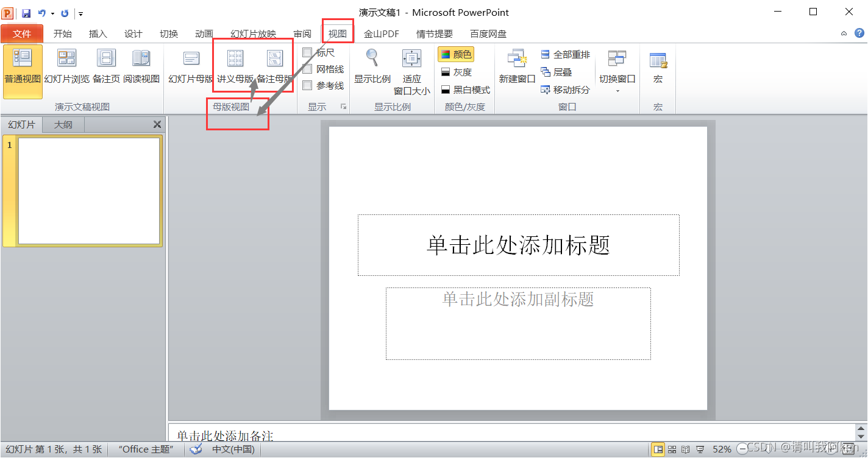This screenshot has height=458, width=868.
Task: Open the PowerPoint application icon menu
Action: (x=8, y=13)
